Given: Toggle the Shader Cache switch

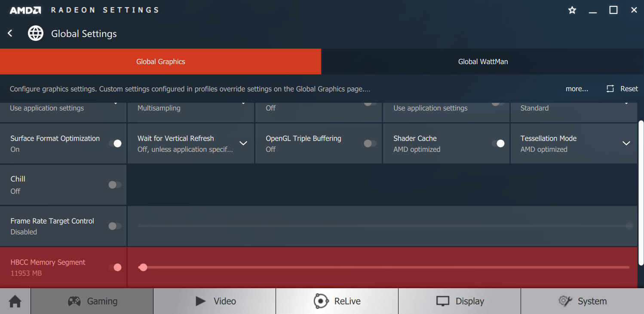Looking at the screenshot, I should [498, 143].
